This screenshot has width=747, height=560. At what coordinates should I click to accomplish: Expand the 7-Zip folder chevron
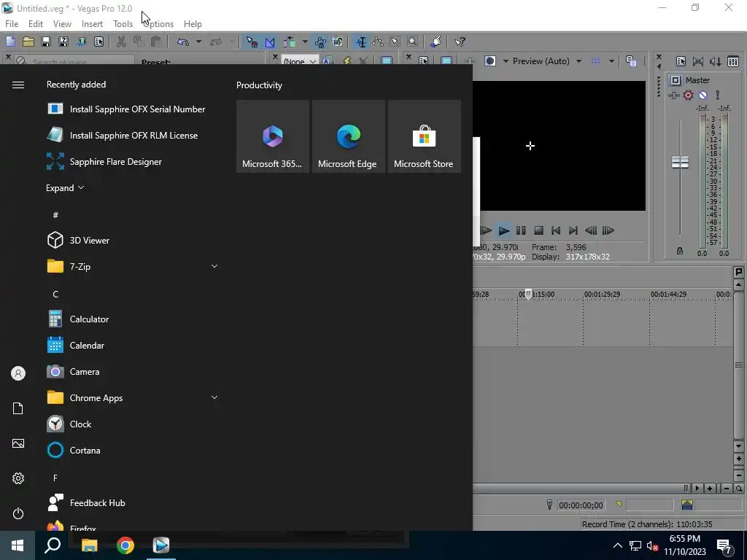click(x=214, y=266)
